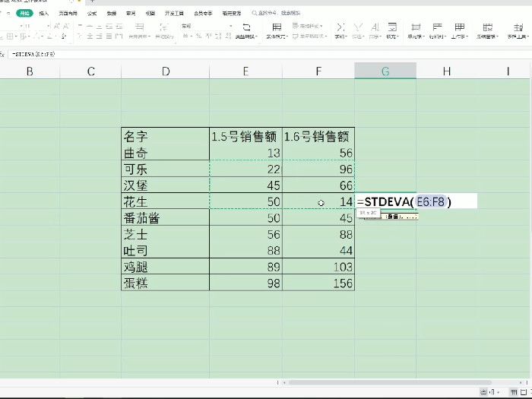Click the cell labeled 蛋糕
532x399 pixels.
(x=165, y=283)
